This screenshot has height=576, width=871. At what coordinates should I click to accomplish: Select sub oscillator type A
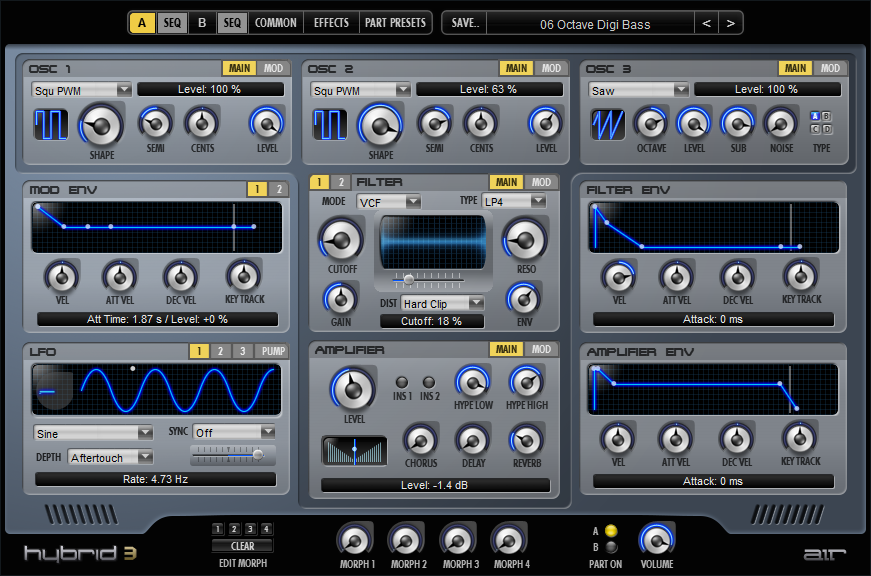(x=815, y=117)
